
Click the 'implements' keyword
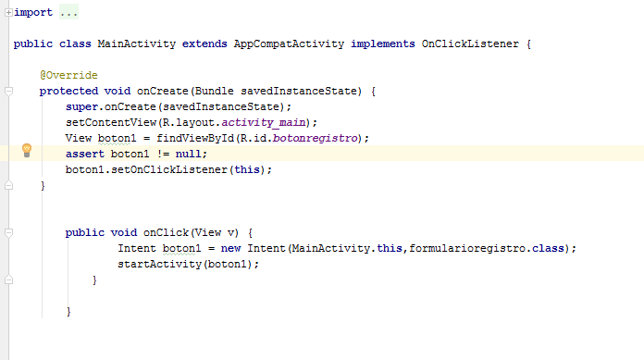pyautogui.click(x=383, y=44)
